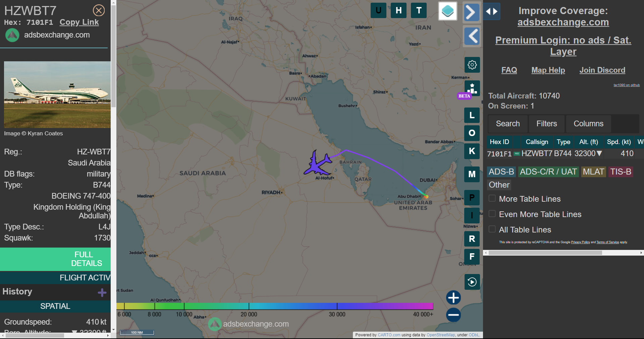This screenshot has height=339, width=644.
Task: Toggle the ADS-B source filter
Action: pos(501,172)
